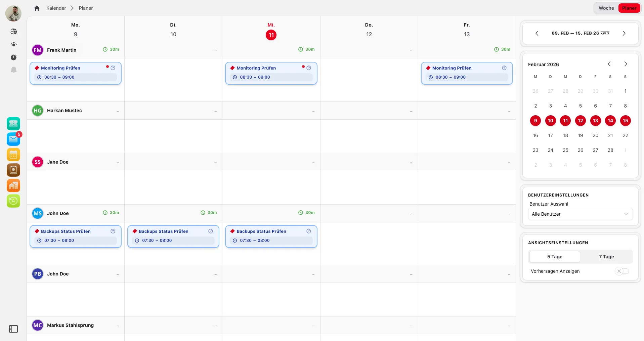Viewport: 644px width, 341px height.
Task: Open the Alle Benutzer dropdown
Action: tap(580, 214)
